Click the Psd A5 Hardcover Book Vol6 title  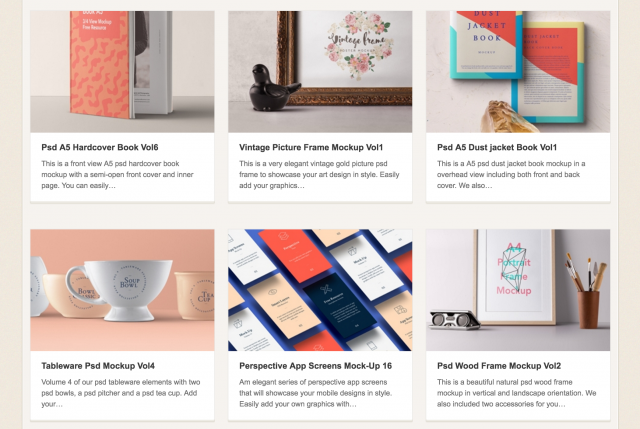click(100, 147)
